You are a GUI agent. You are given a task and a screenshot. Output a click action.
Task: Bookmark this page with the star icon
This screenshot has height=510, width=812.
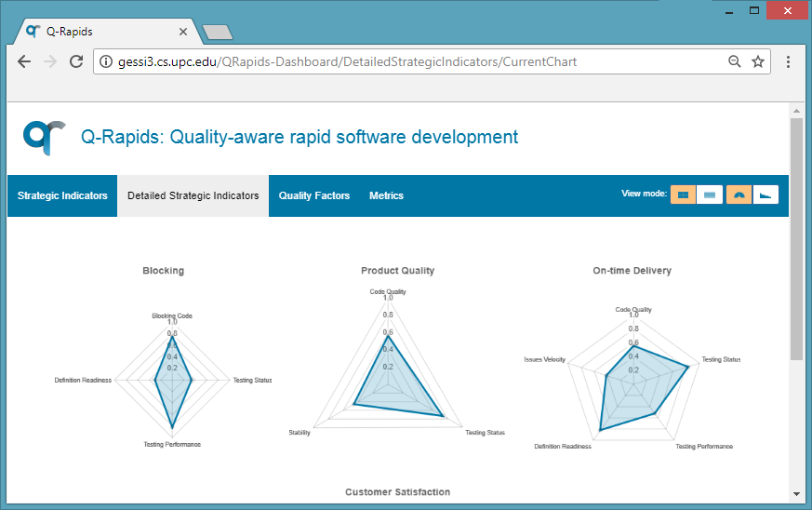tap(758, 61)
